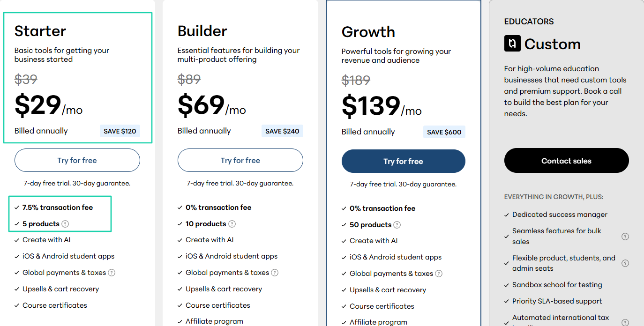
Task: Click help icon next to Starter 5 products
Action: click(65, 224)
